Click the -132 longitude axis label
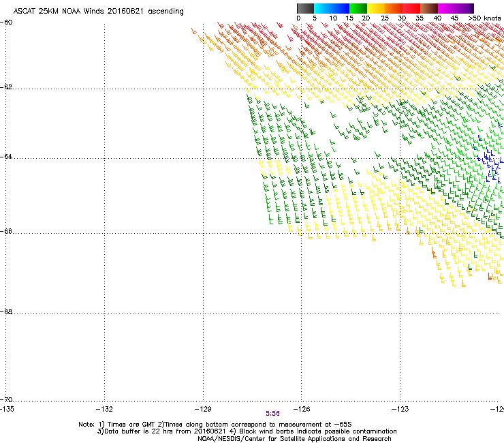 pyautogui.click(x=104, y=409)
